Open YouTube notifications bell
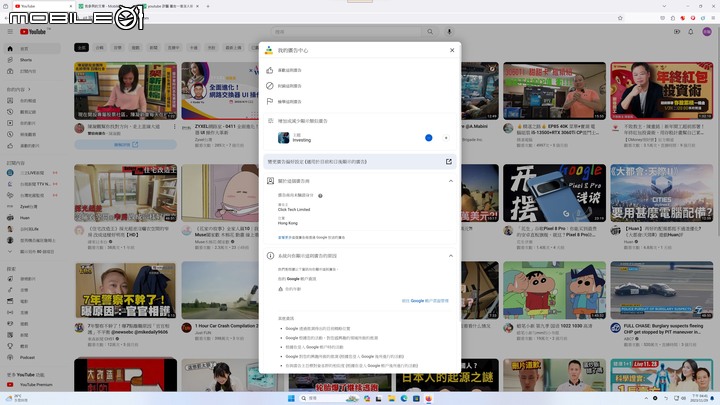Viewport: 720px width, 405px height. [691, 32]
